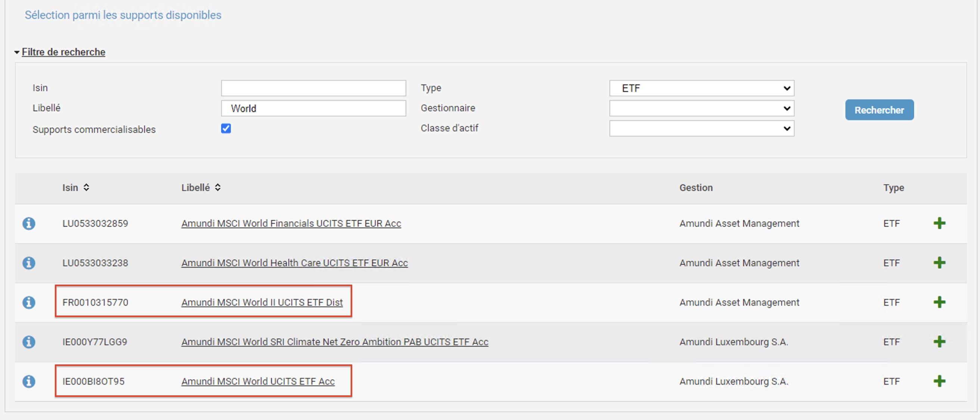Screen dimensions: 980x420
Task: Click the Libellé field containing World
Action: (x=313, y=108)
